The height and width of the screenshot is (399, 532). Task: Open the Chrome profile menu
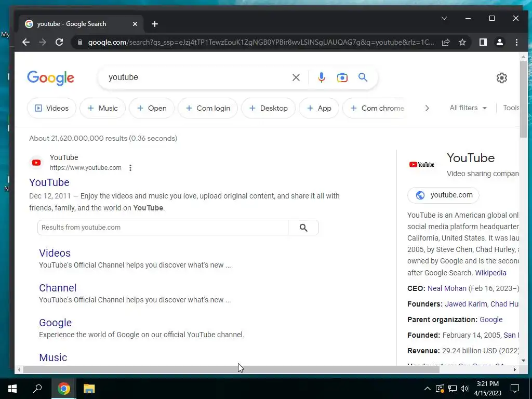tap(500, 42)
